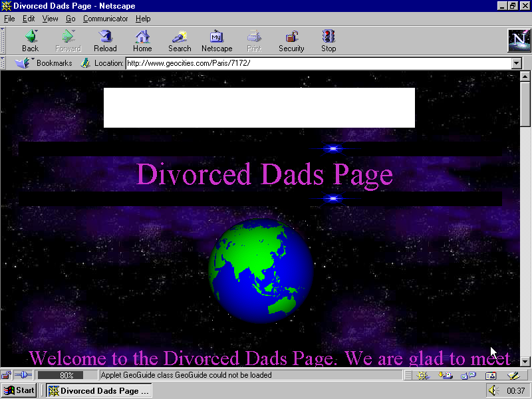Click the volume speaker tray icon

click(x=493, y=391)
